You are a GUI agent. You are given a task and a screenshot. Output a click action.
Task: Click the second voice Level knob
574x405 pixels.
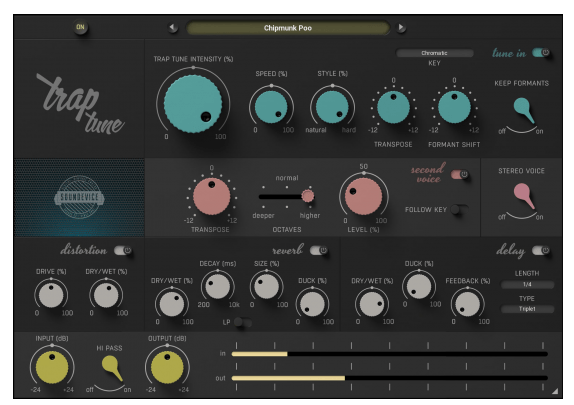click(x=364, y=196)
